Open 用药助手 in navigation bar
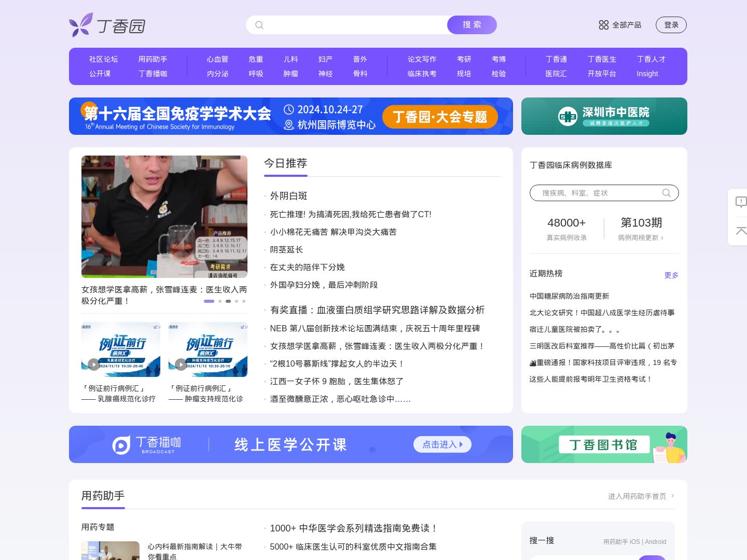The height and width of the screenshot is (560, 747). pyautogui.click(x=153, y=59)
